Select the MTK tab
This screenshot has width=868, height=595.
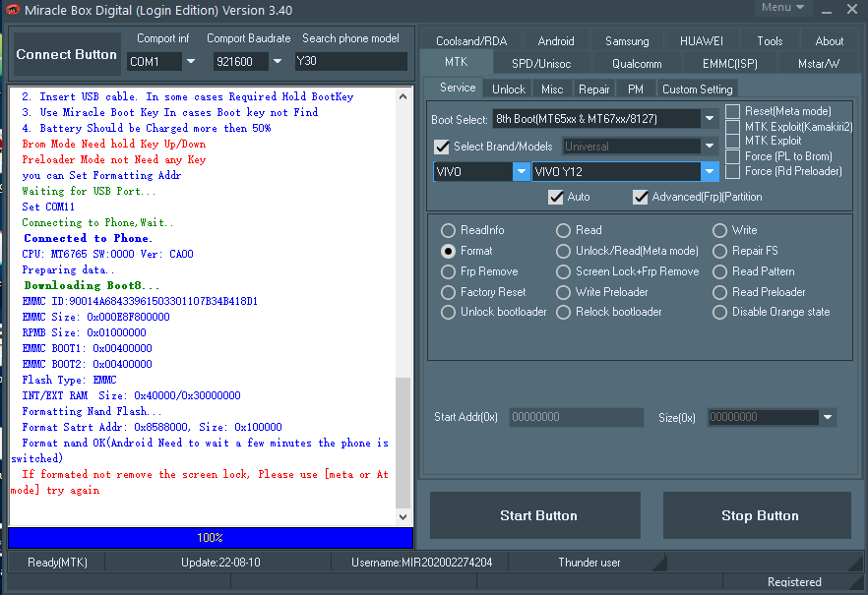coord(457,62)
